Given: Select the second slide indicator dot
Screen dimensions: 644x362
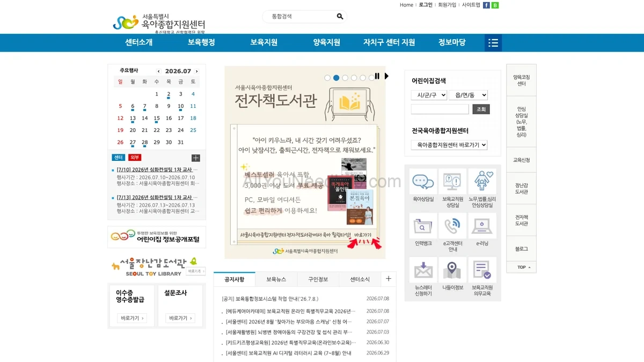Looking at the screenshot, I should click(336, 78).
